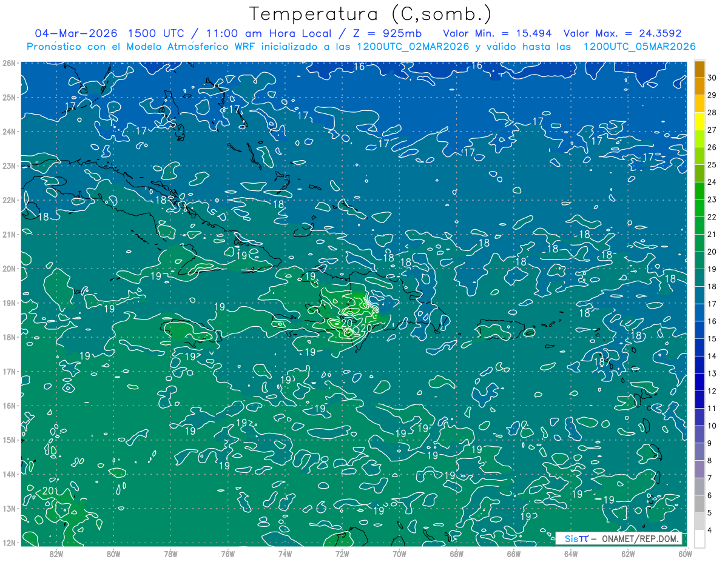Click the 68W longitude axis label
Screen dimensions: 728x562
(457, 554)
